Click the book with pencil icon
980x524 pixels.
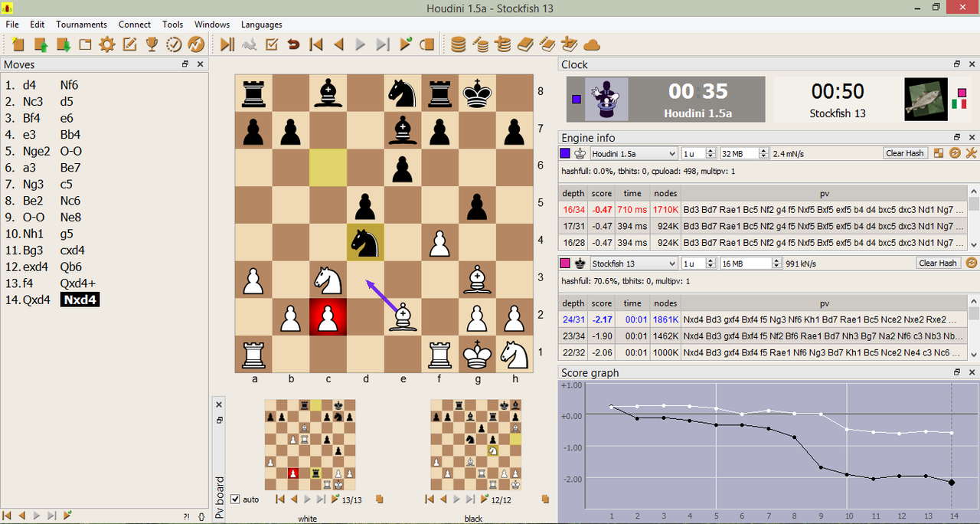(x=547, y=44)
